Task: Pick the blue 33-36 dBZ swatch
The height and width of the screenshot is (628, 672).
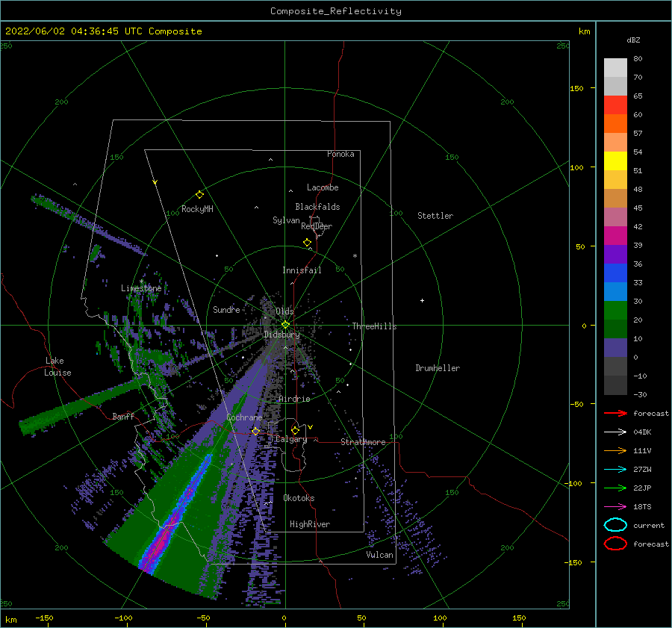Action: 615,273
